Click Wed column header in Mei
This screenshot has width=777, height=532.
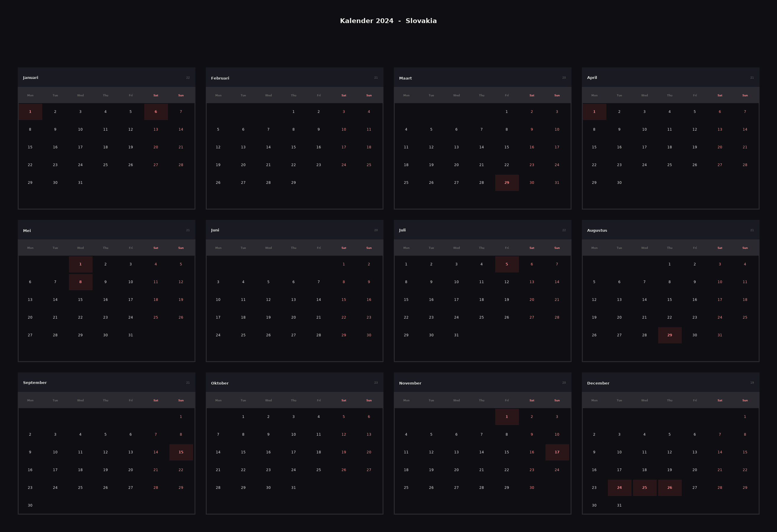pyautogui.click(x=81, y=248)
